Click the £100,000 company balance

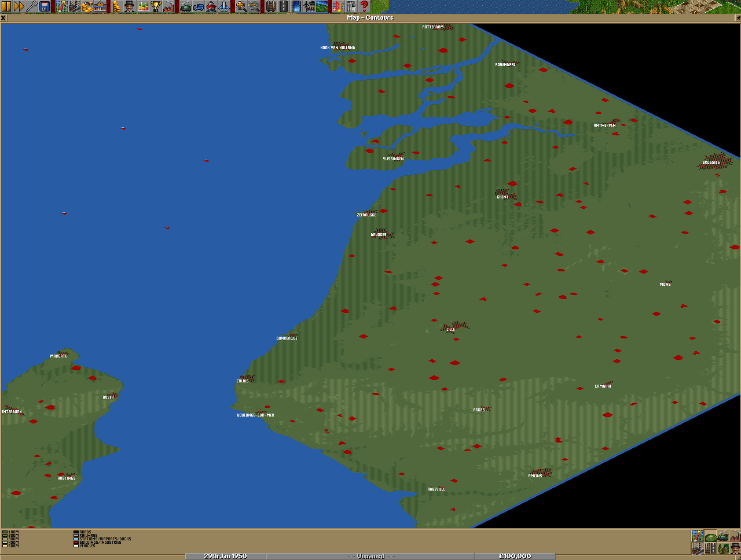[x=515, y=556]
